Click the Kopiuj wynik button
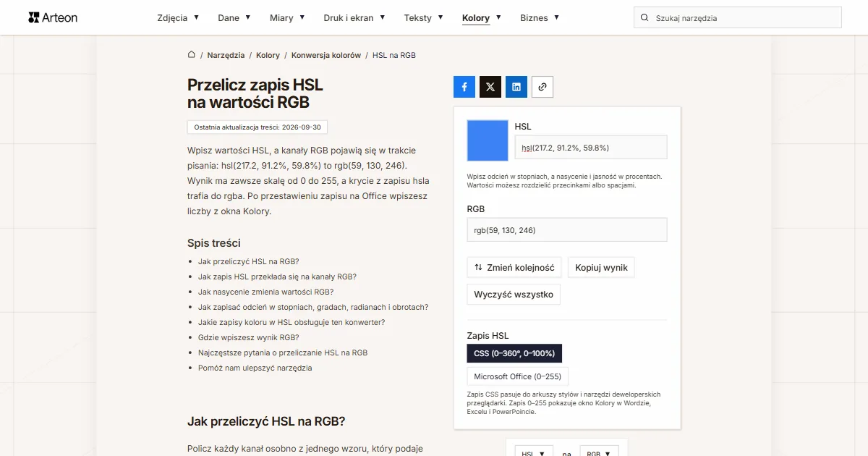The image size is (868, 456). pyautogui.click(x=601, y=267)
